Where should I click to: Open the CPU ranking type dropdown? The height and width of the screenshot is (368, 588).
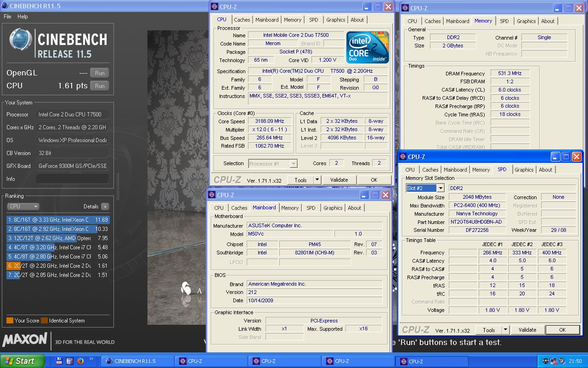coord(23,207)
